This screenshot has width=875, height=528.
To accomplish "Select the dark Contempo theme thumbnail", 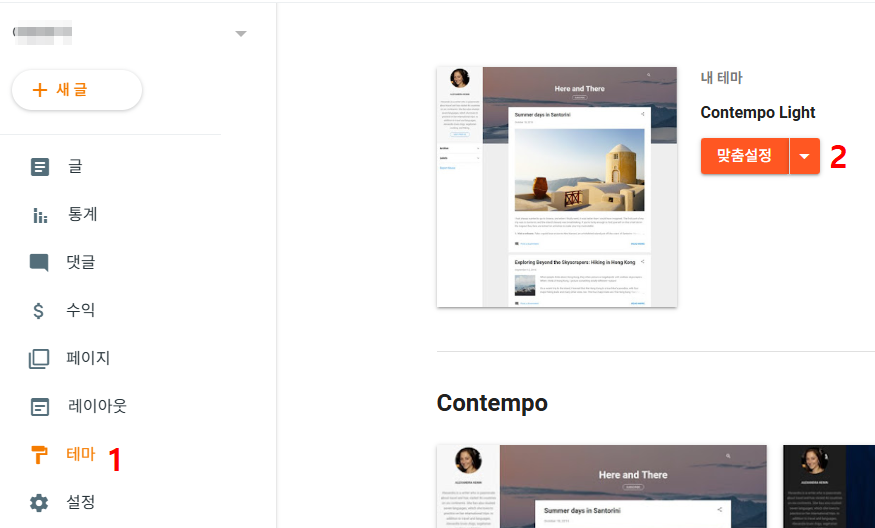I will [x=829, y=486].
